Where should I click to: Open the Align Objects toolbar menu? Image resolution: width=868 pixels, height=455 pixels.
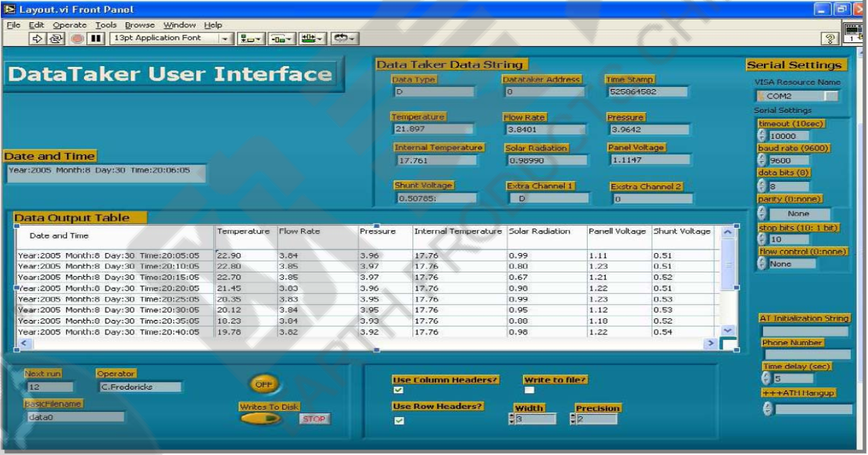coord(251,38)
